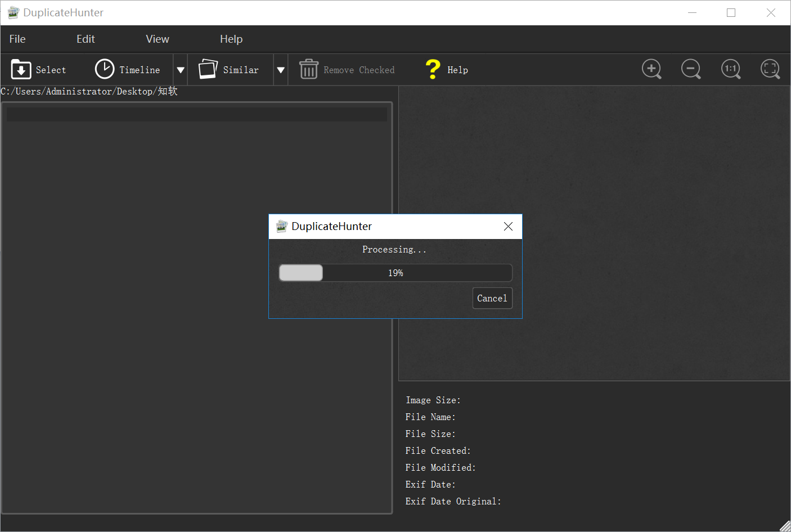Image resolution: width=791 pixels, height=532 pixels.
Task: Click the DuplicateHunter main window app icon
Action: (x=14, y=12)
